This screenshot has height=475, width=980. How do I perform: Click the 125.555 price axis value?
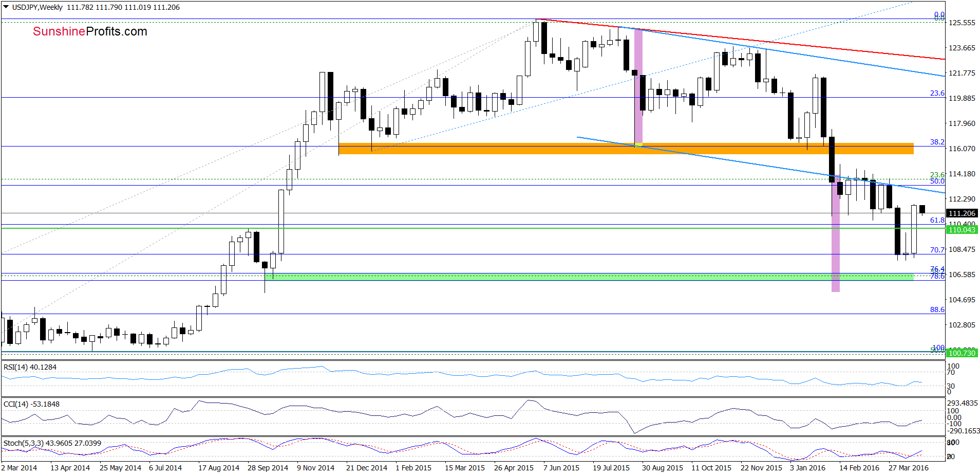(x=962, y=23)
